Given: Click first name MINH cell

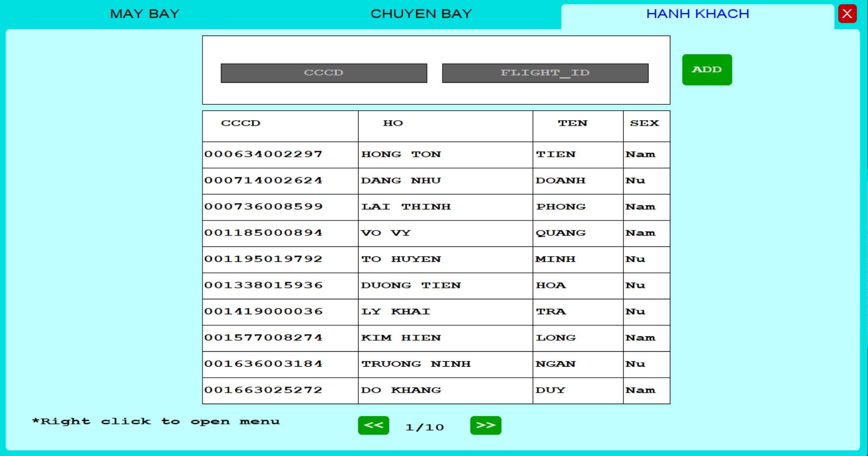Looking at the screenshot, I should pos(578,259).
